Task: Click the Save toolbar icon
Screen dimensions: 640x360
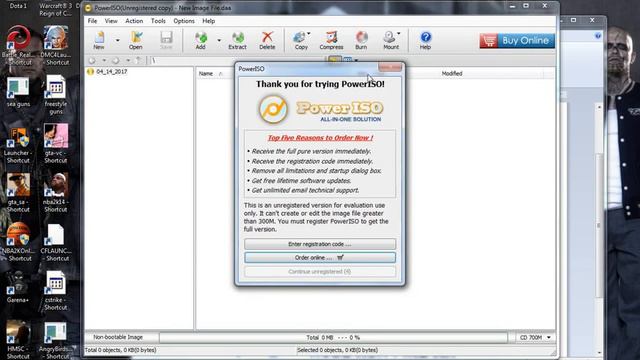Action: pyautogui.click(x=166, y=40)
